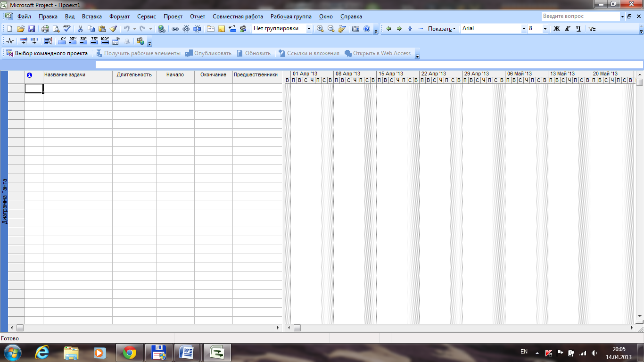
Task: Open the font size 8 dropdown
Action: (545, 29)
